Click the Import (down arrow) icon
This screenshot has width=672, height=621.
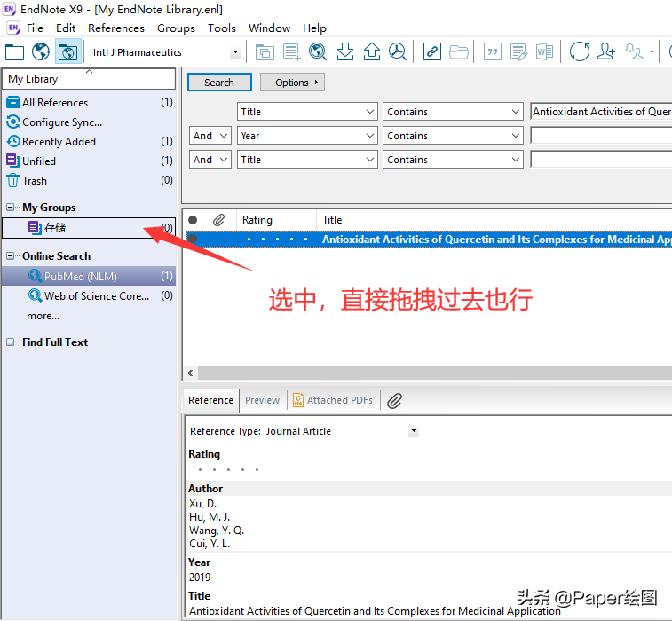(x=345, y=52)
